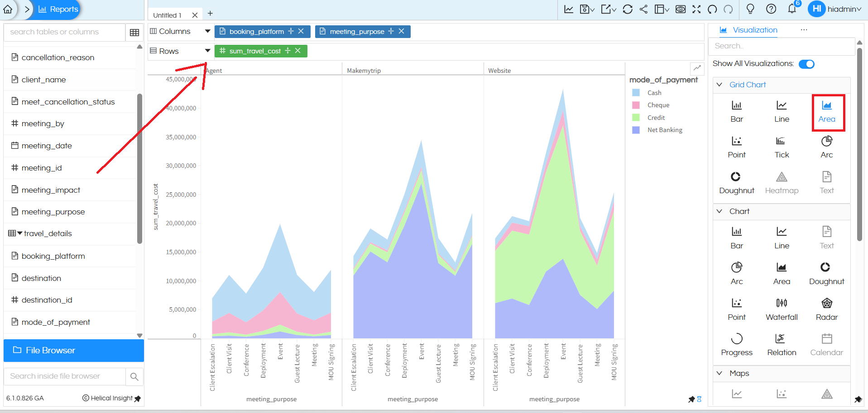Open the Rows dropdown arrow
Image resolution: width=868 pixels, height=413 pixels.
(207, 51)
